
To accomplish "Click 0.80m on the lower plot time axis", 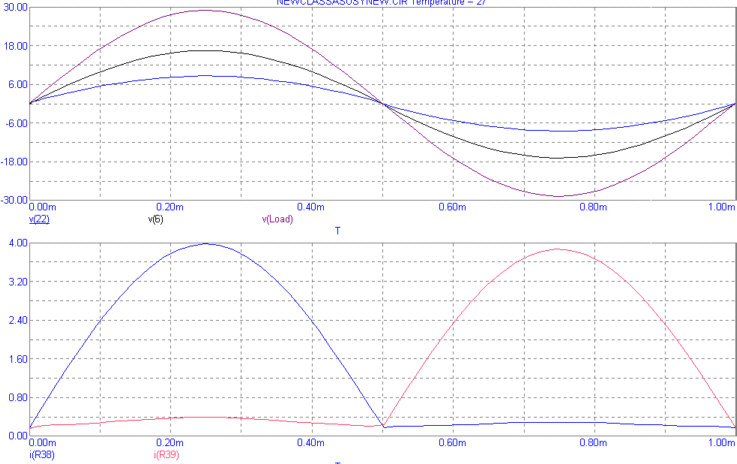I will [x=594, y=443].
